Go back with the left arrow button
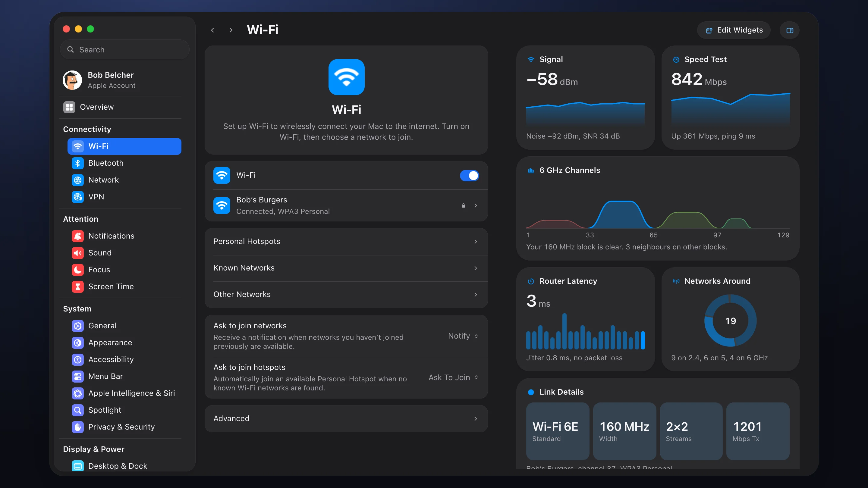Viewport: 868px width, 488px height. tap(212, 30)
